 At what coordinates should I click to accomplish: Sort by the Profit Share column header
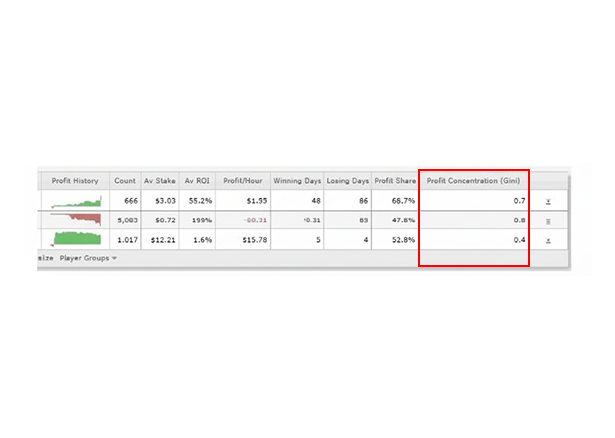pos(395,181)
